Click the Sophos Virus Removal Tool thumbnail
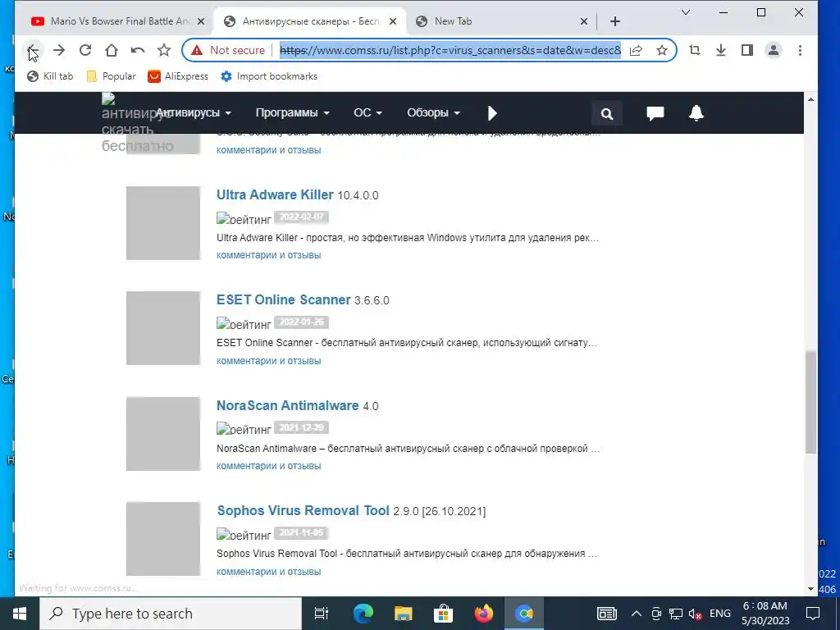 point(163,538)
